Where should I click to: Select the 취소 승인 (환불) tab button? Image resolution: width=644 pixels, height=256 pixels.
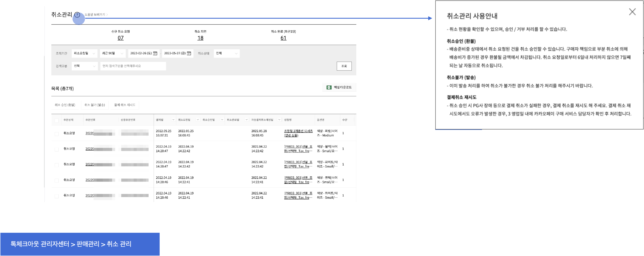(65, 105)
